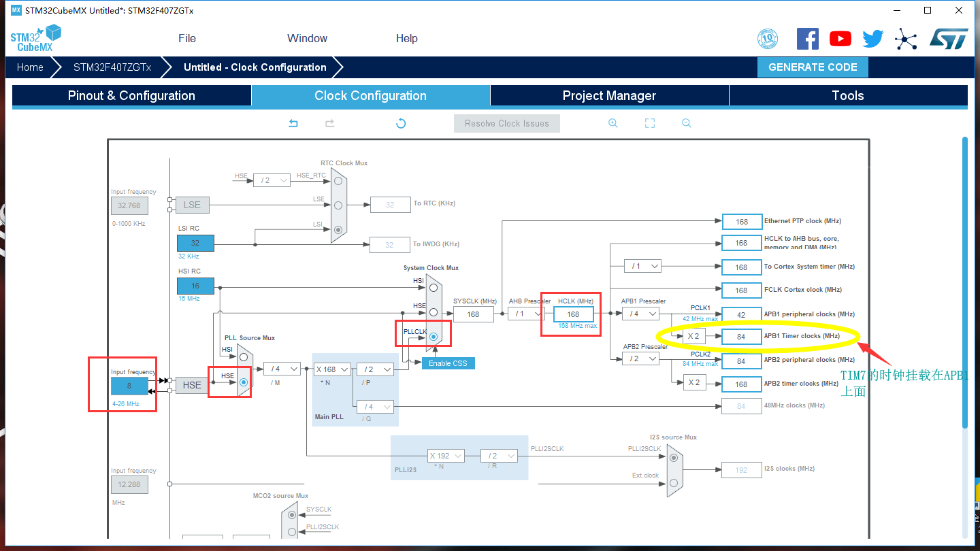Fit the clock diagram to the screen
The width and height of the screenshot is (980, 551).
point(650,123)
